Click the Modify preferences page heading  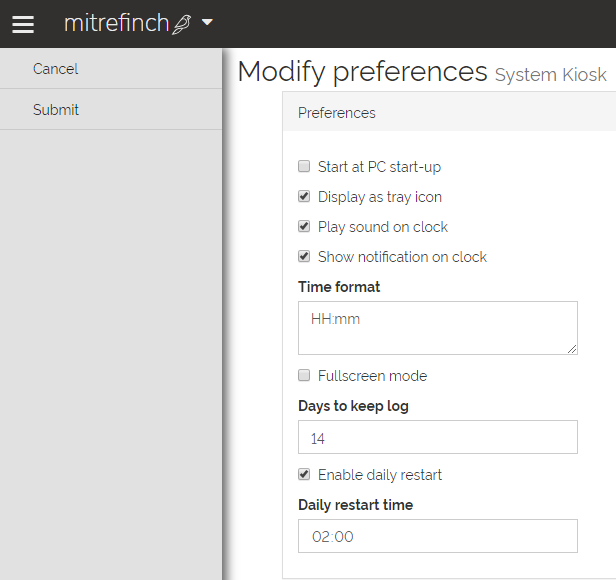pos(362,72)
